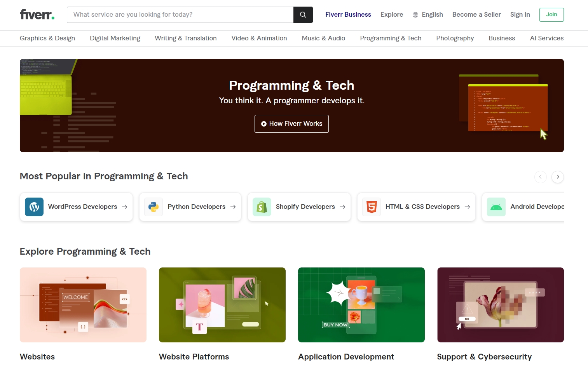Open Music & Audio category
The height and width of the screenshot is (368, 588).
[323, 38]
